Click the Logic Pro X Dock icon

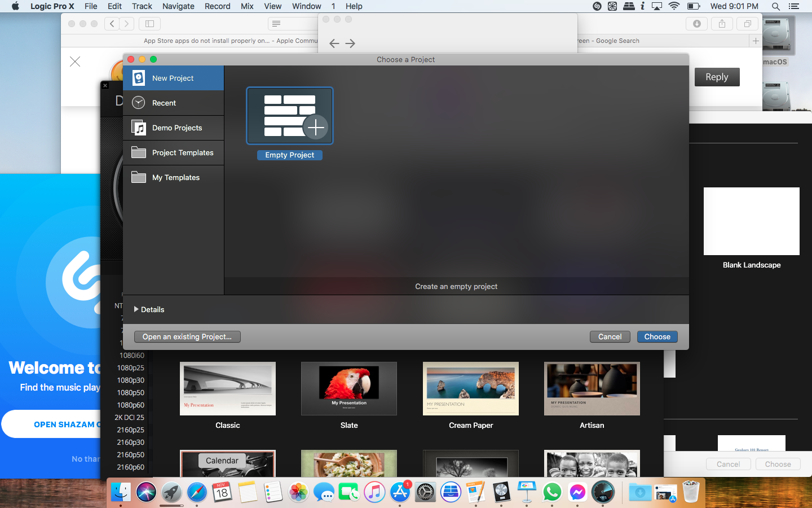click(501, 492)
